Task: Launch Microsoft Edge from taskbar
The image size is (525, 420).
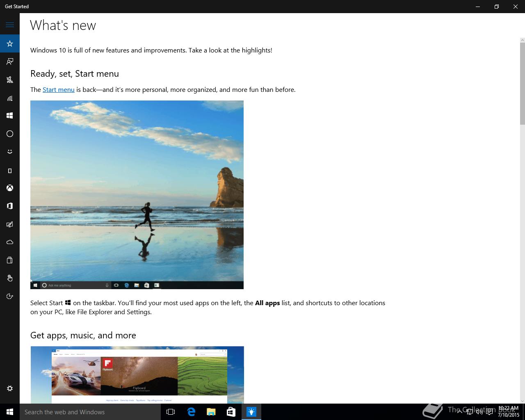Action: point(191,412)
